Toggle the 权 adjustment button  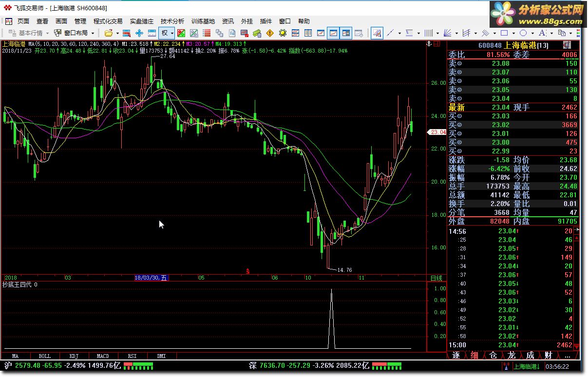click(x=165, y=33)
